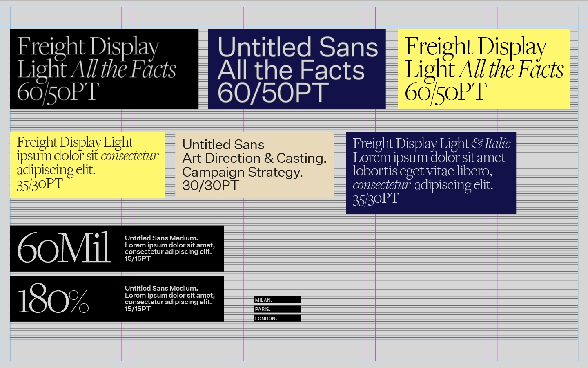
Task: Click the 30/30PT line in beige block
Action: pyautogui.click(x=210, y=186)
